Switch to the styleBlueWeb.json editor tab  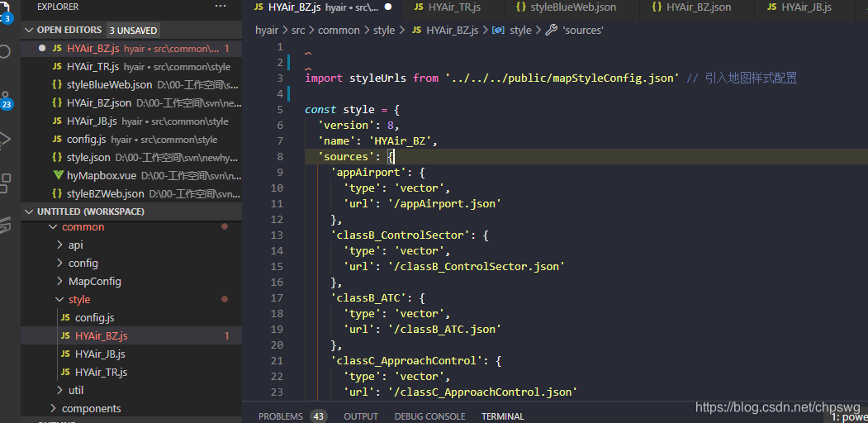coord(572,7)
